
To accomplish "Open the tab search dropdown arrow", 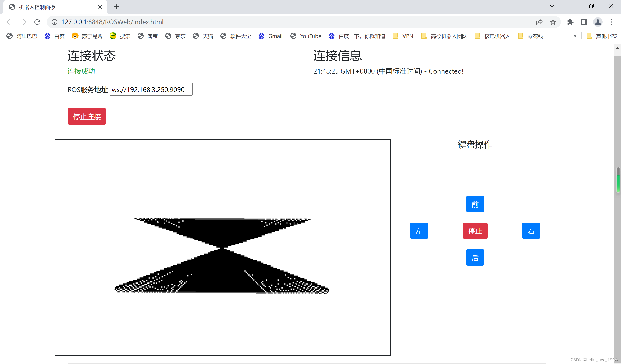I will click(552, 6).
